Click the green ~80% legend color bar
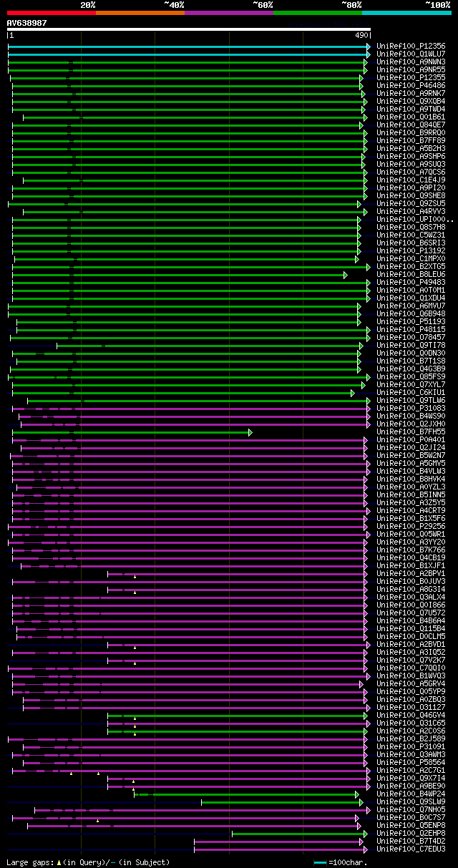 tap(318, 13)
